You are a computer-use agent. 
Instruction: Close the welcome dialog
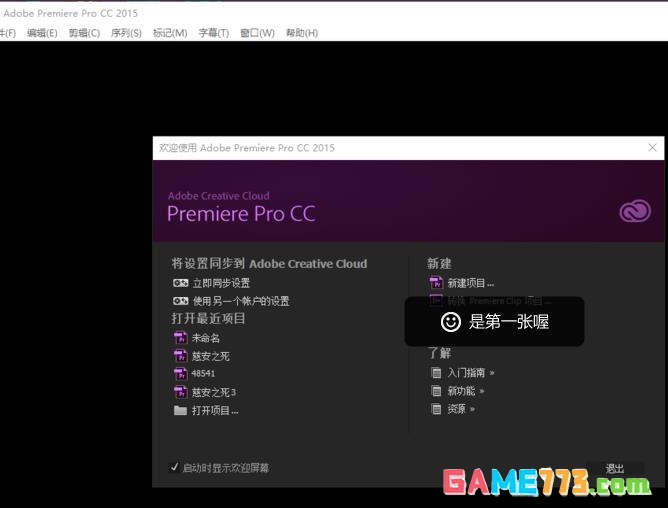[x=652, y=147]
